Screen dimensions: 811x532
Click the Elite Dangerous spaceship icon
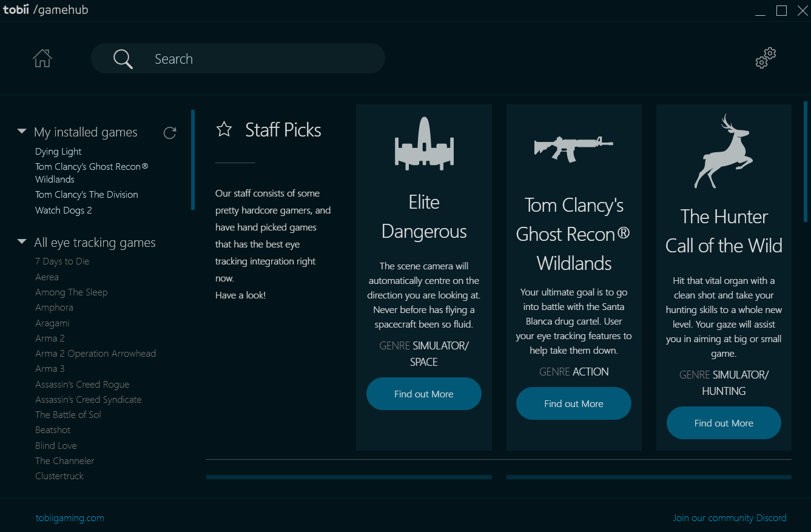tap(424, 143)
